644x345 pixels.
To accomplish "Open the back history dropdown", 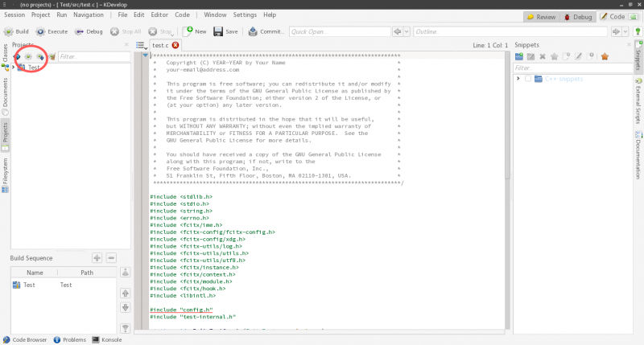I will (x=407, y=31).
